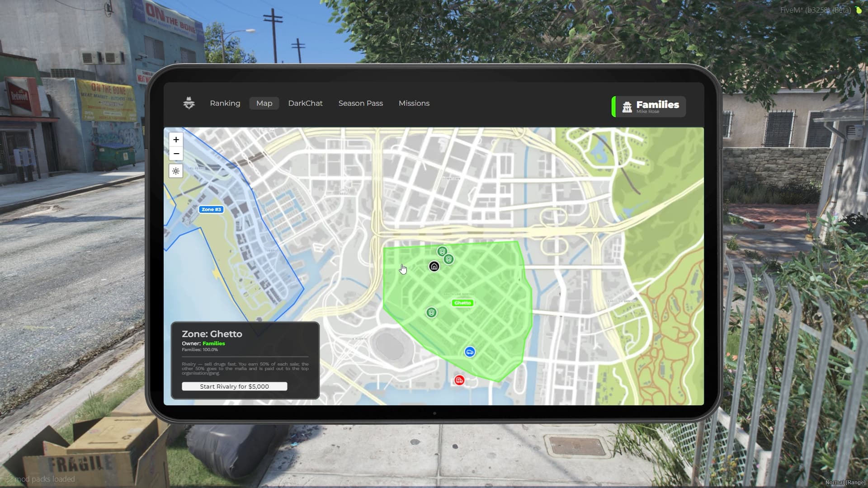Click the Families gang icon beside name
868x488 pixels.
pyautogui.click(x=627, y=107)
